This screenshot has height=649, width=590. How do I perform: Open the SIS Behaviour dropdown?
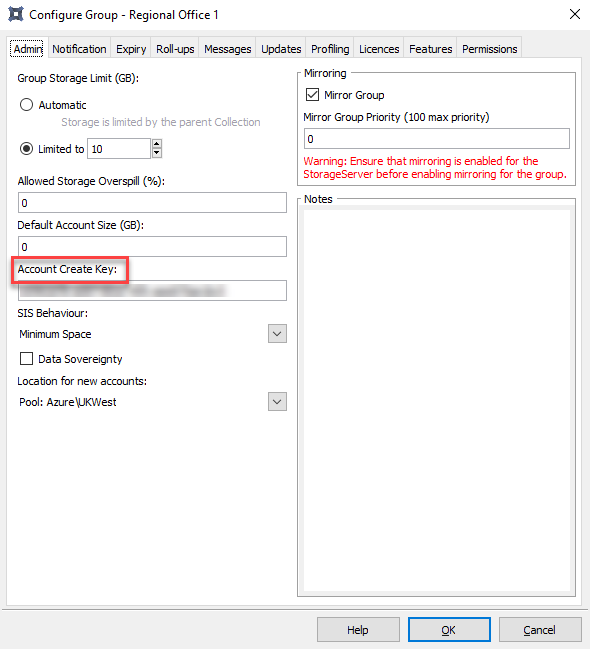click(277, 334)
